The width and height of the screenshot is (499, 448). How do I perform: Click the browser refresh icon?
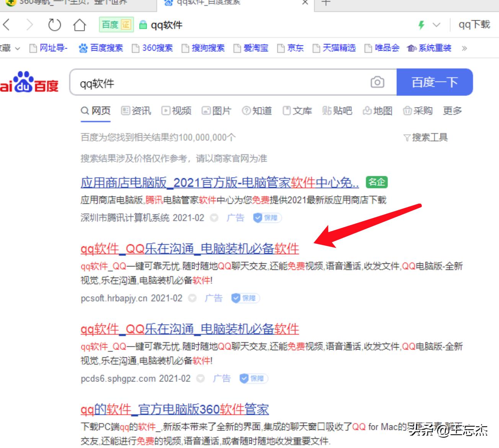54,25
